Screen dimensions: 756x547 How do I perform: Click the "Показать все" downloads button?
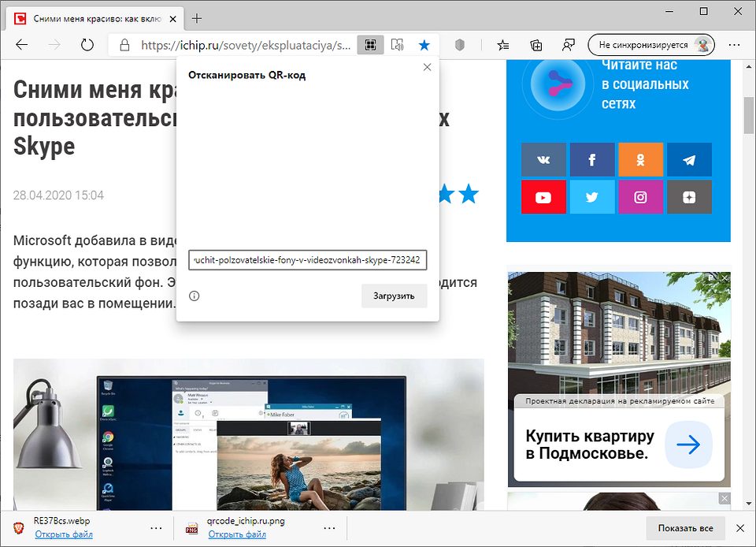684,528
